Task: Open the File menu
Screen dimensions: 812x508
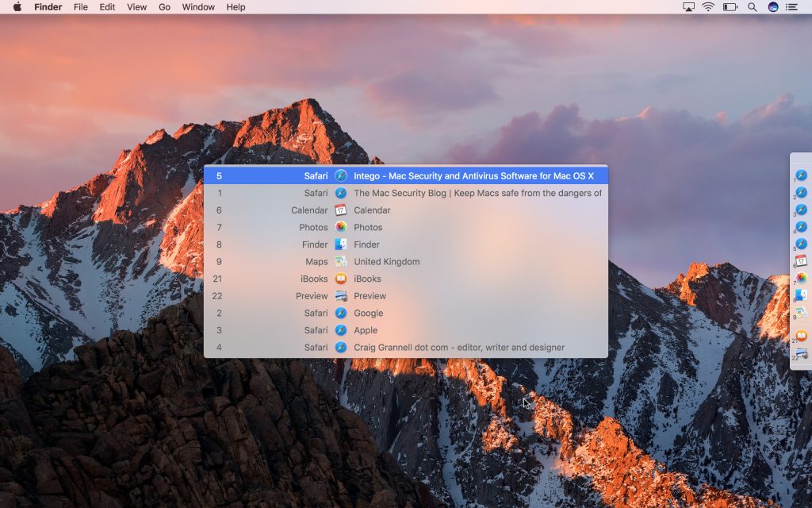Action: (81, 7)
